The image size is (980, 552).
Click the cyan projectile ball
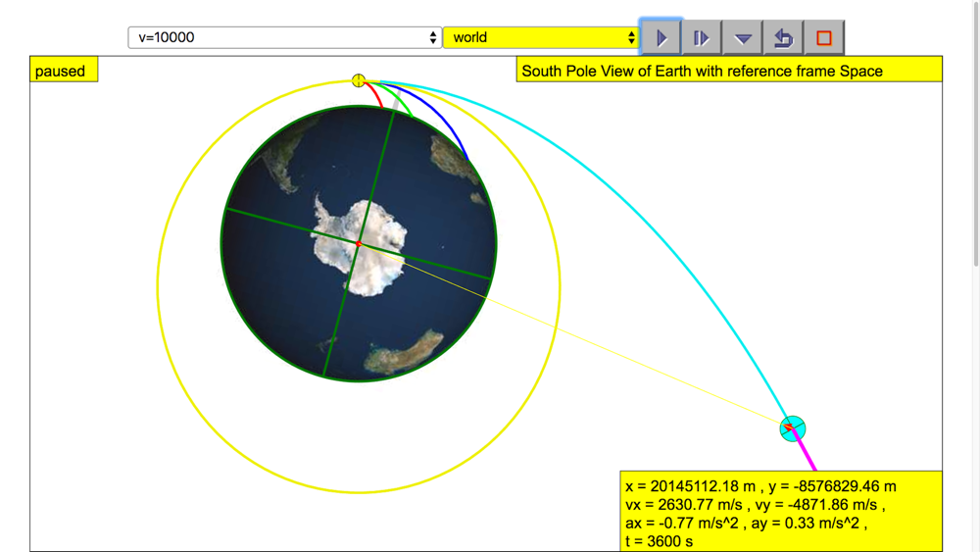point(793,428)
